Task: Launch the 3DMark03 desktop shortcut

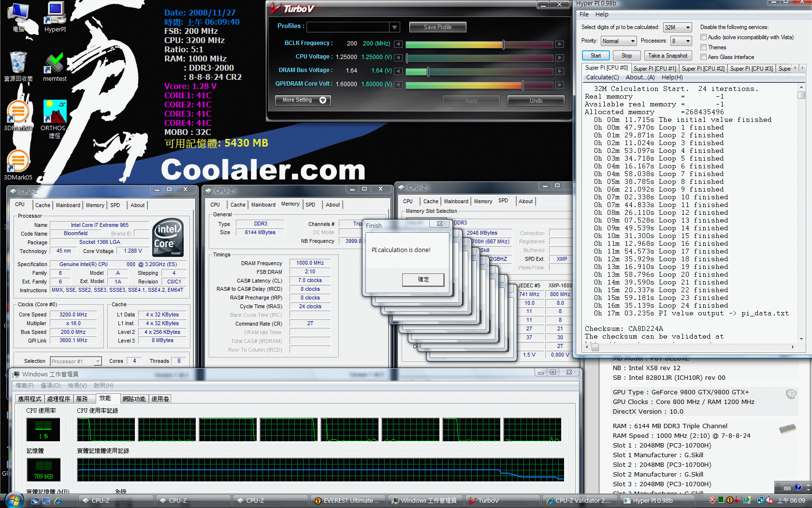Action: tap(18, 116)
